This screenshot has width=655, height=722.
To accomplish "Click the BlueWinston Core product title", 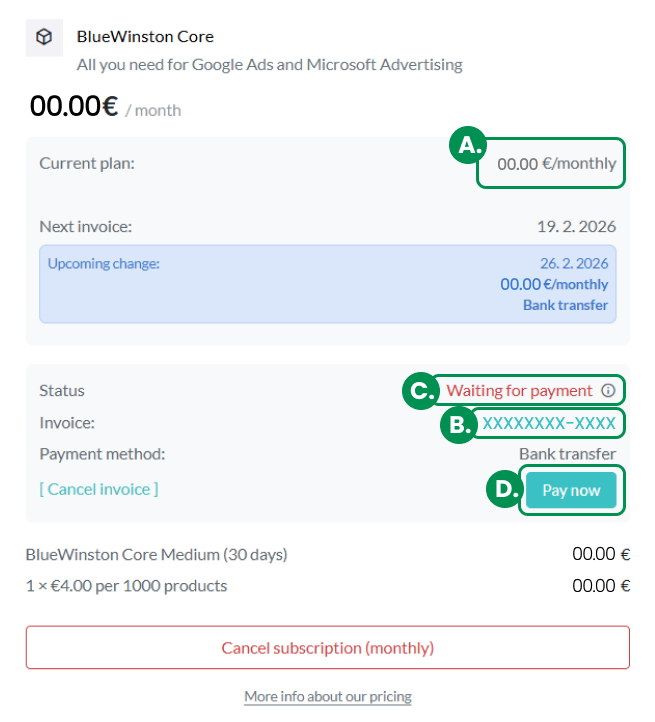I will tap(145, 37).
